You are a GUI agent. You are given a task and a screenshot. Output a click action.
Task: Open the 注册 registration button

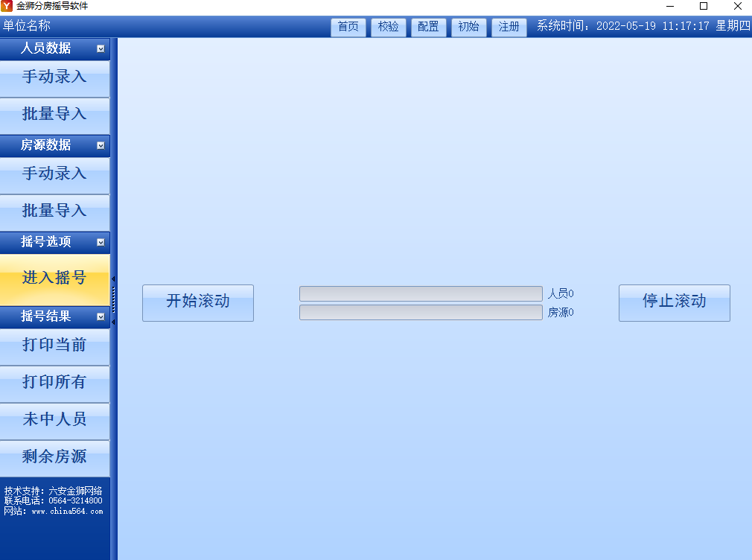click(509, 27)
